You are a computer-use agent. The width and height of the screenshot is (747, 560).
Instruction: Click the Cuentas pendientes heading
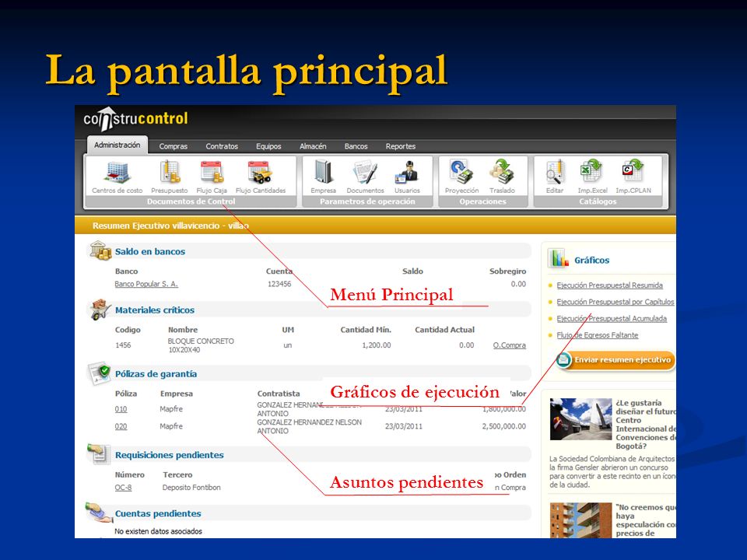click(x=158, y=513)
